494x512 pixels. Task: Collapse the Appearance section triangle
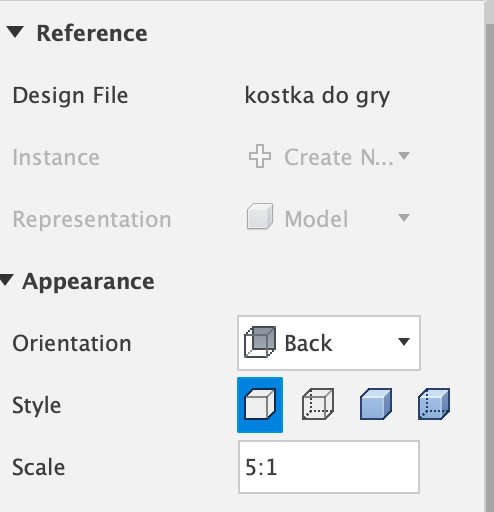point(6,279)
